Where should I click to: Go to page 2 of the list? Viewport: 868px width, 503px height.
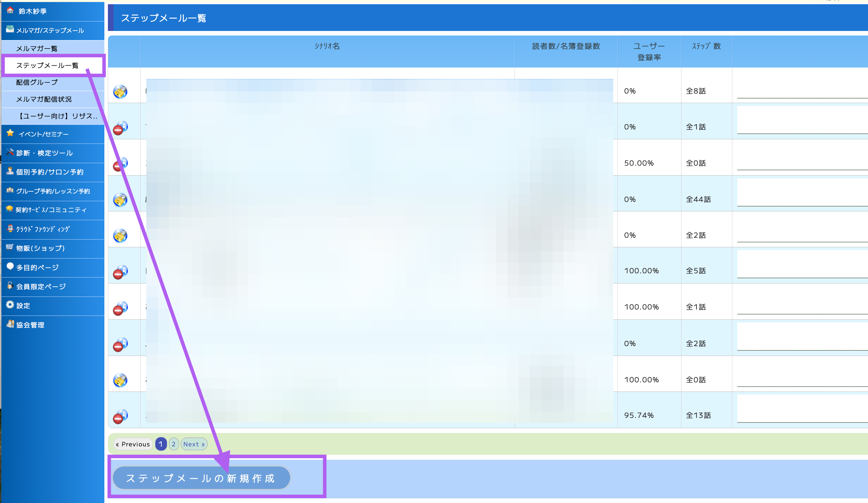pos(174,444)
